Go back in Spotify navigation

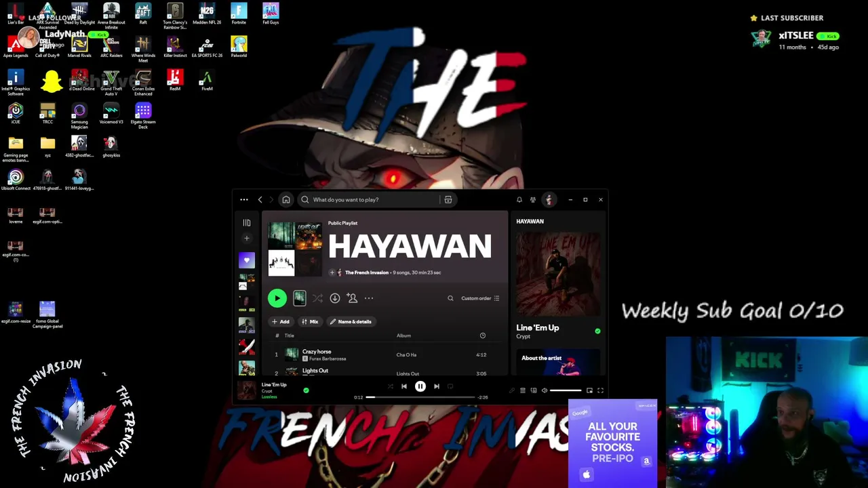point(260,200)
